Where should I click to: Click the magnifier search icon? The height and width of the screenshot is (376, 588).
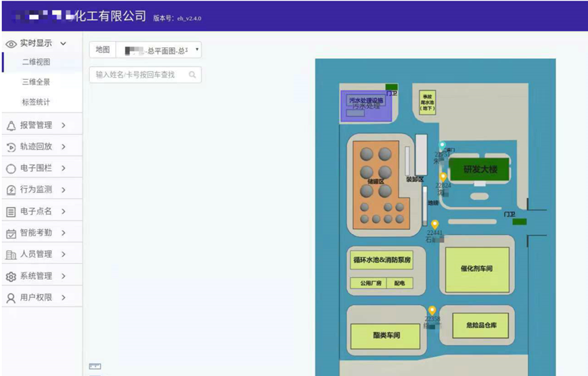point(192,74)
